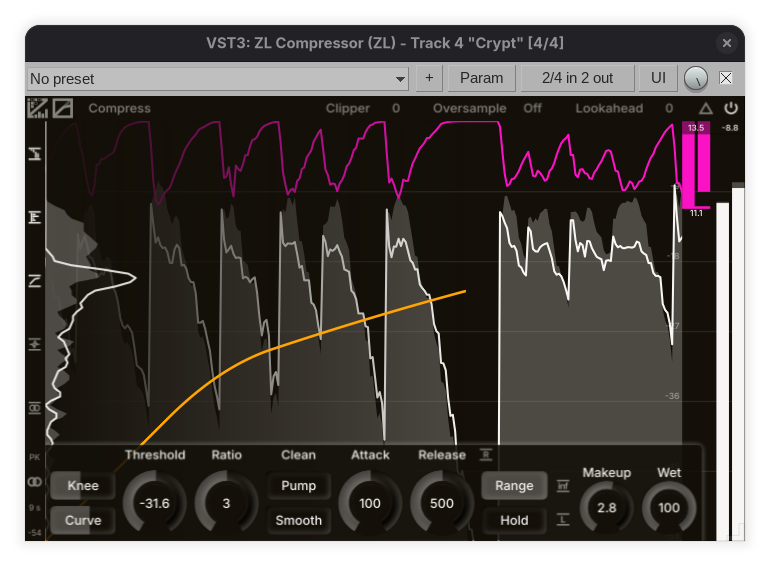Open the No preset dropdown
The width and height of the screenshot is (770, 566).
point(218,78)
